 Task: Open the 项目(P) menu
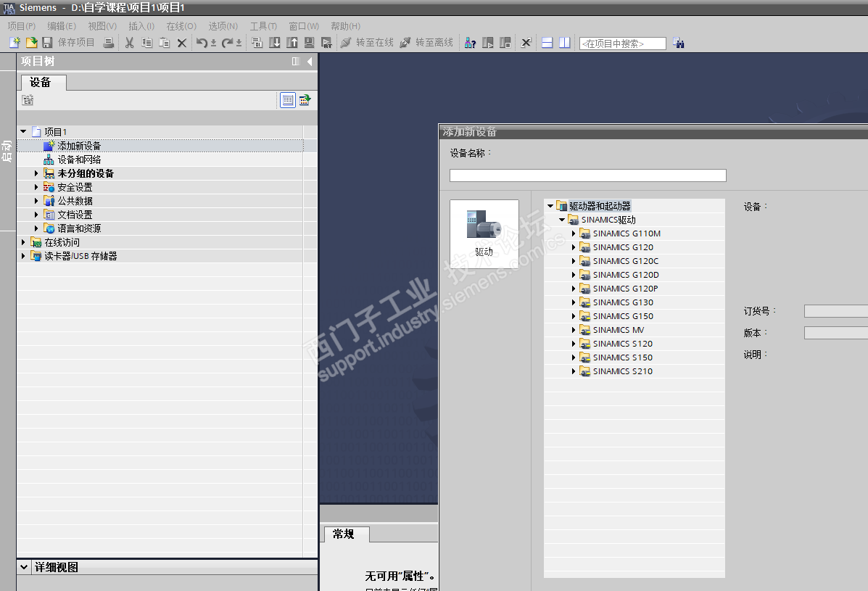(22, 26)
